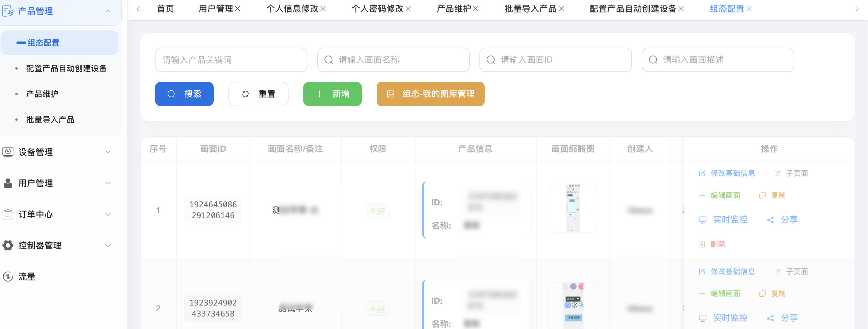Expand the 控制器管理 sidebar section

click(108, 245)
